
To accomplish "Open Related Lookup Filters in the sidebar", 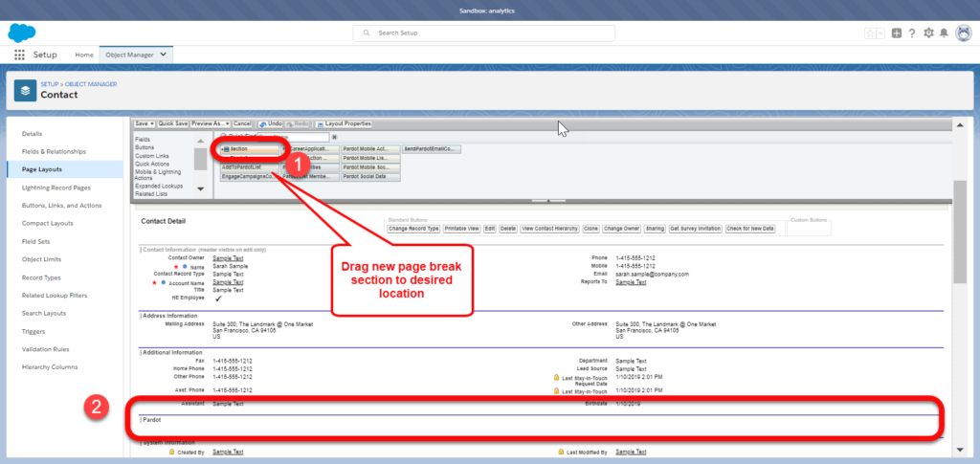I will pyautogui.click(x=55, y=296).
